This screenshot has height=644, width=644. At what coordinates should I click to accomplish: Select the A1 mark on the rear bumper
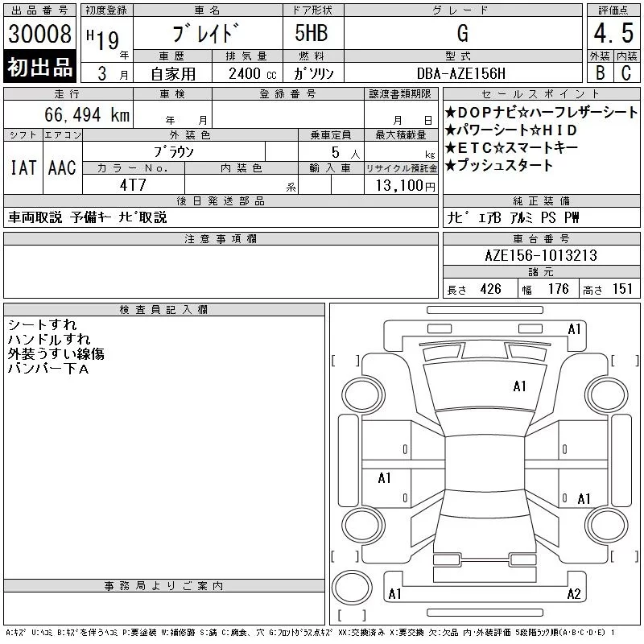[x=394, y=594]
